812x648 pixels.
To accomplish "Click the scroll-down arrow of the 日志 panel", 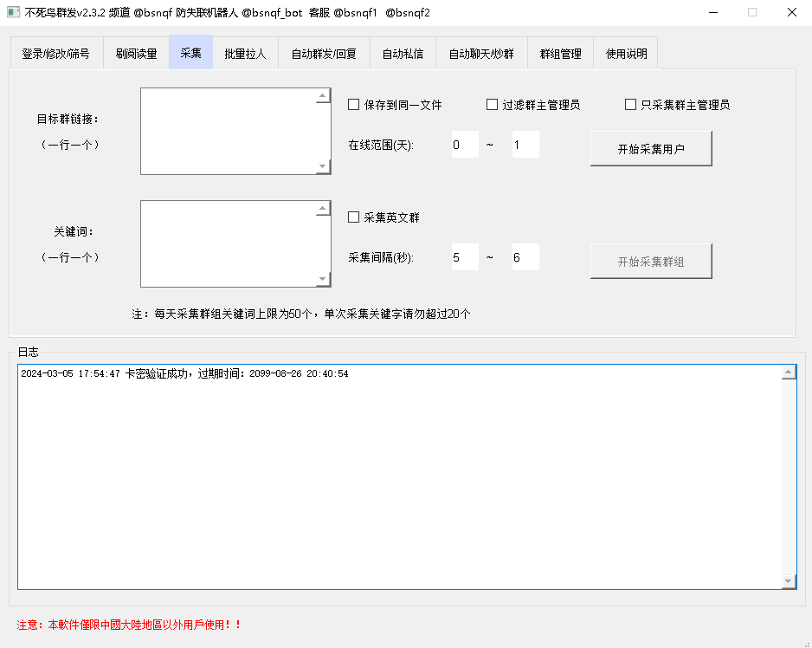I will click(x=789, y=581).
